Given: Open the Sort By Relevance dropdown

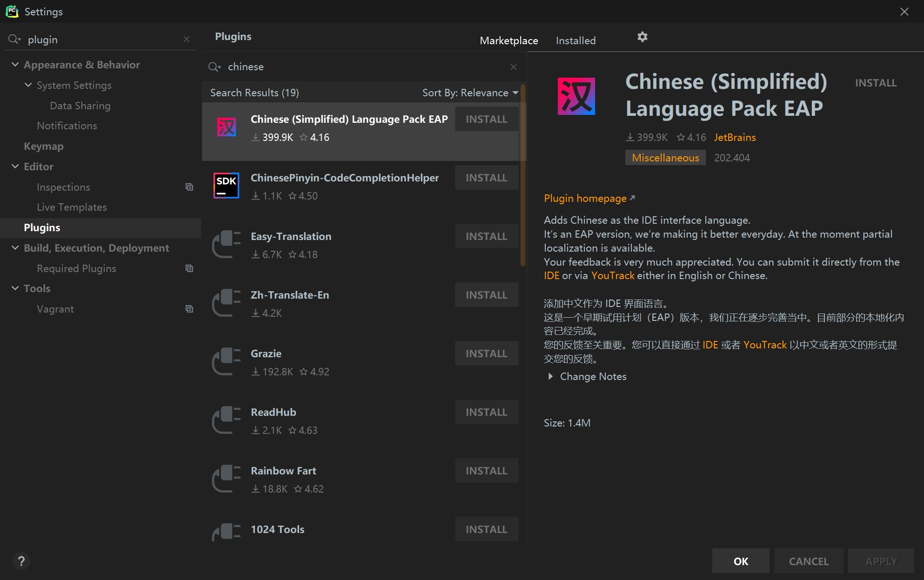Looking at the screenshot, I should pos(470,93).
